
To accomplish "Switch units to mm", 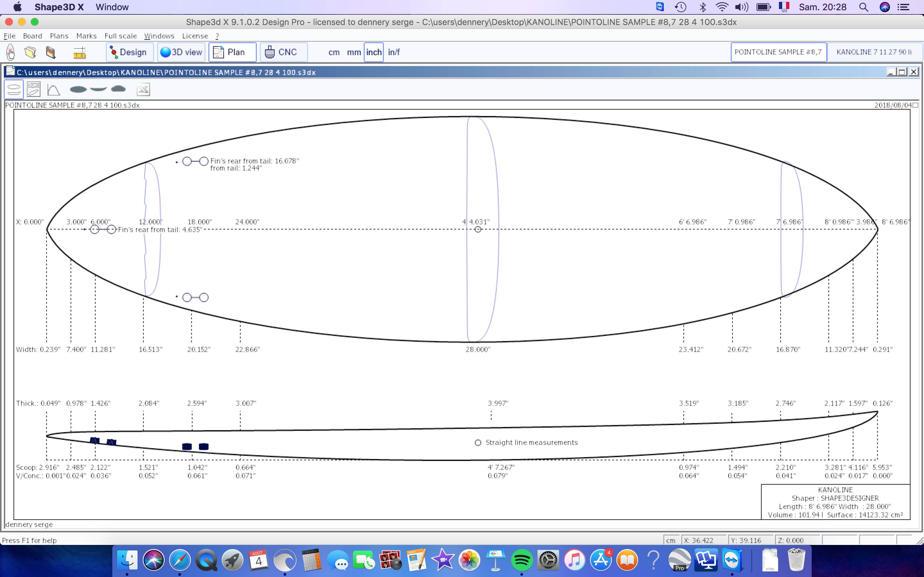I will click(x=354, y=52).
